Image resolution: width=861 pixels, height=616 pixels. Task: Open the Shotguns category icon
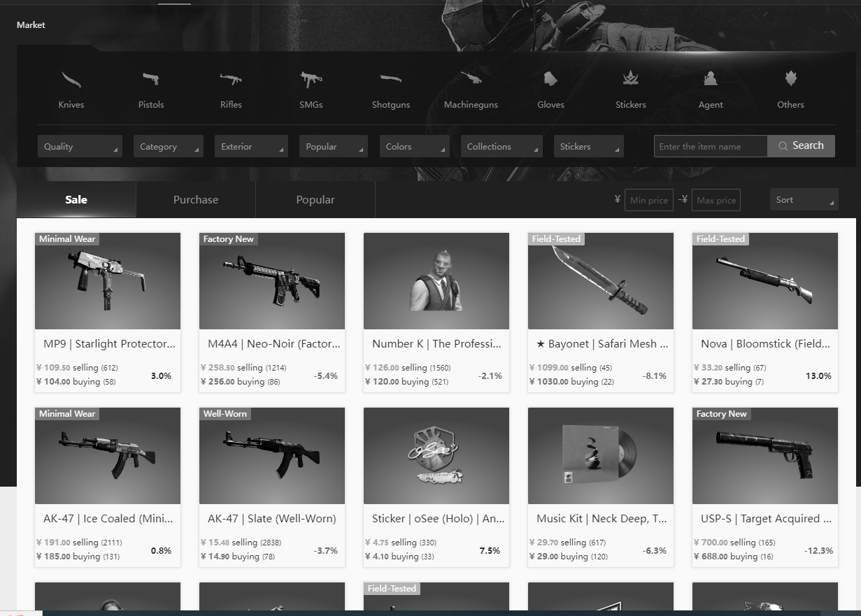391,78
